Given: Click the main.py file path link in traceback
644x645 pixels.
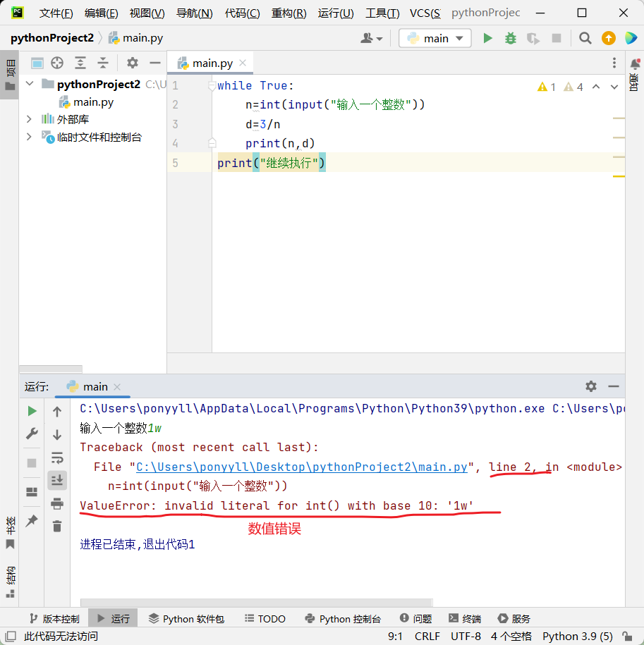Looking at the screenshot, I should (x=301, y=467).
